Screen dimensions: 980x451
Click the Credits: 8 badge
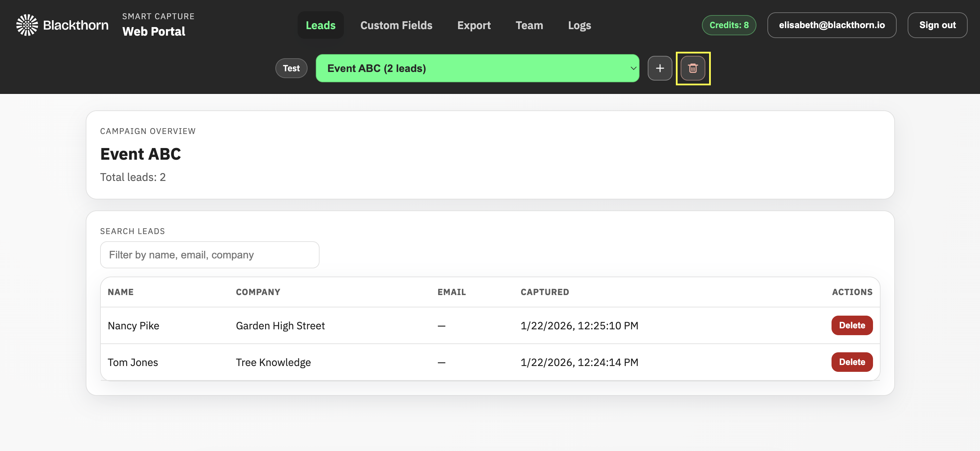coord(729,25)
